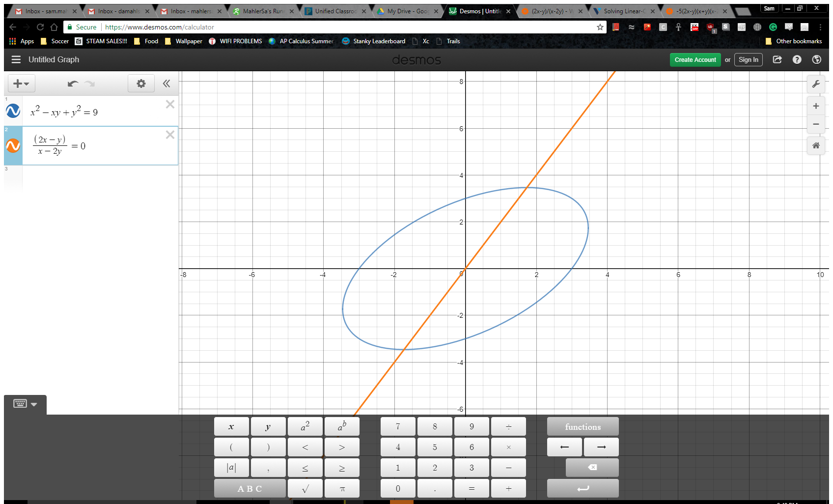The image size is (833, 504).
Task: Open graph settings wrench
Action: click(x=816, y=84)
